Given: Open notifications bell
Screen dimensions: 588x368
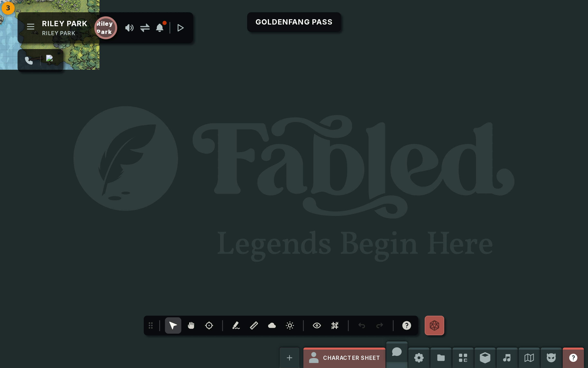Looking at the screenshot, I should point(160,28).
